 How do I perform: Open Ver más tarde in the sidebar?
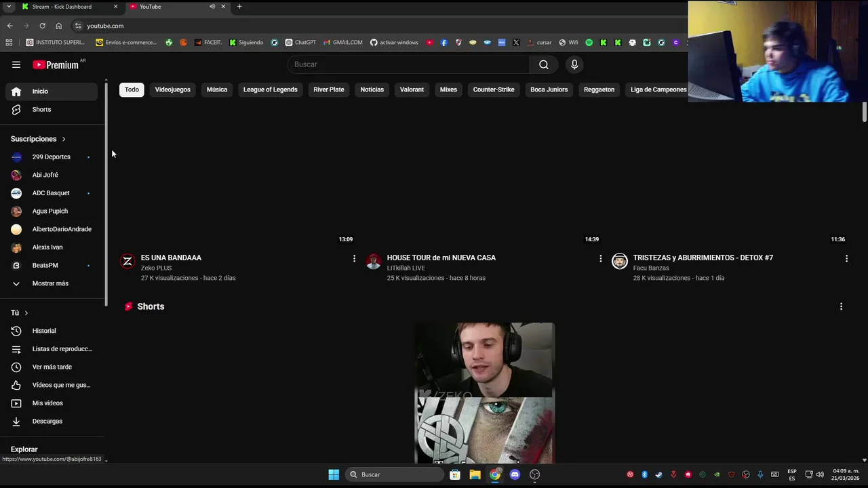(x=52, y=367)
